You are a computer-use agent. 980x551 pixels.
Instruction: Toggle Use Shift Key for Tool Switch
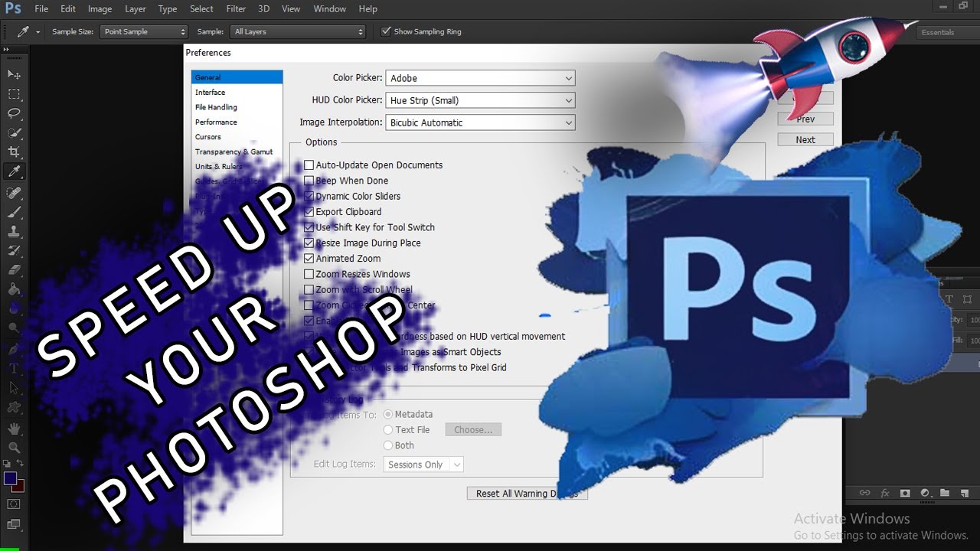[x=309, y=227]
